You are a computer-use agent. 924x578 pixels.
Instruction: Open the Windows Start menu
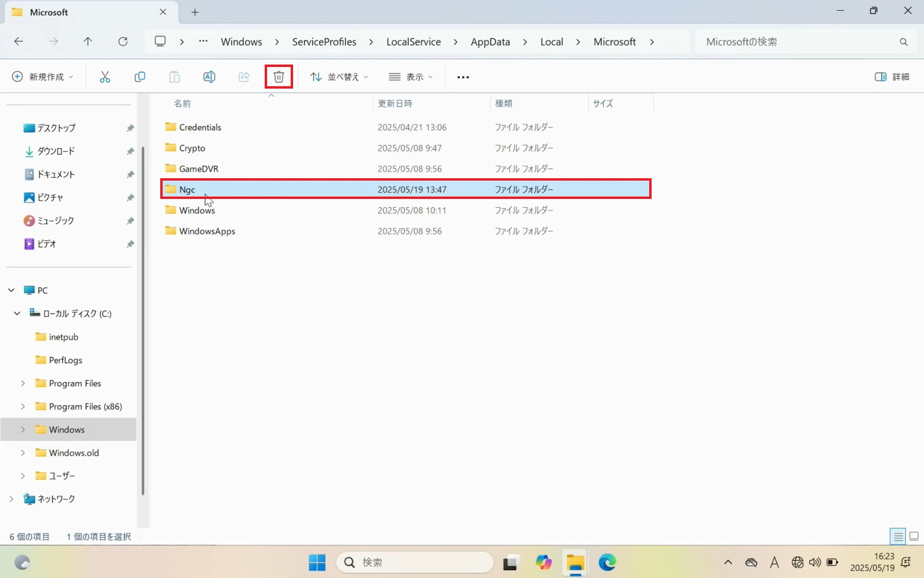point(317,562)
